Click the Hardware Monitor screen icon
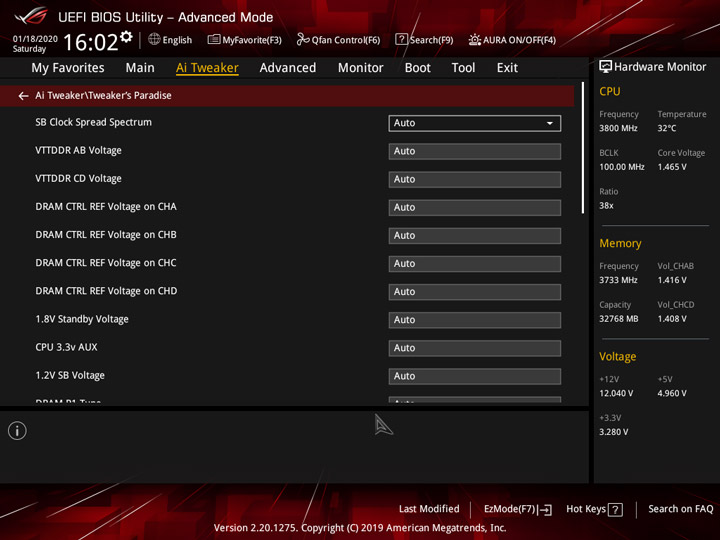720x540 pixels. (x=605, y=67)
